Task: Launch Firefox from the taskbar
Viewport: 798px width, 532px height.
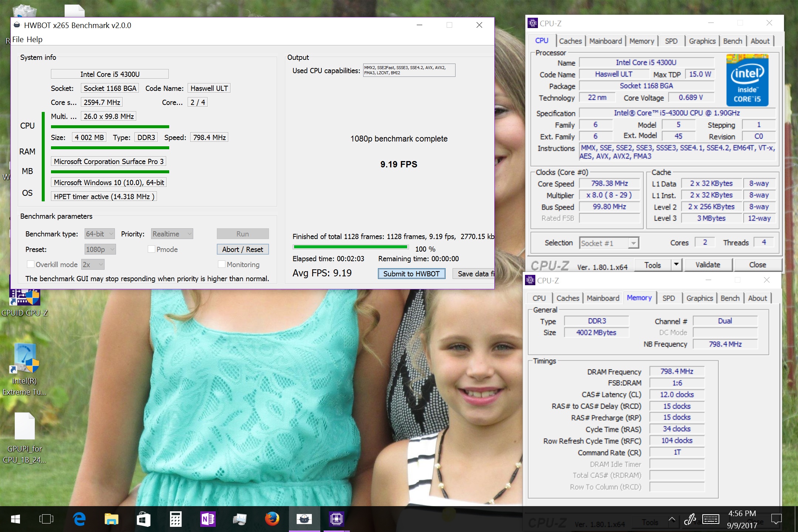Action: [x=272, y=519]
